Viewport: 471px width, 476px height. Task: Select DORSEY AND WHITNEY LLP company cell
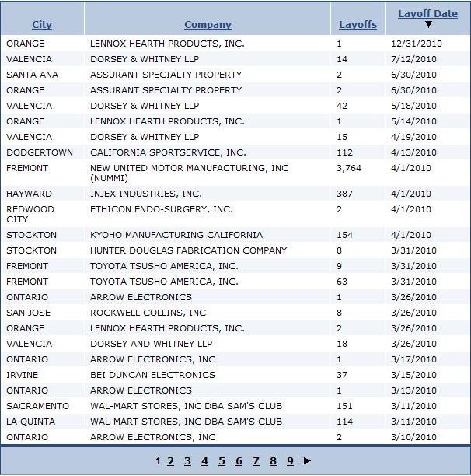pyautogui.click(x=151, y=344)
